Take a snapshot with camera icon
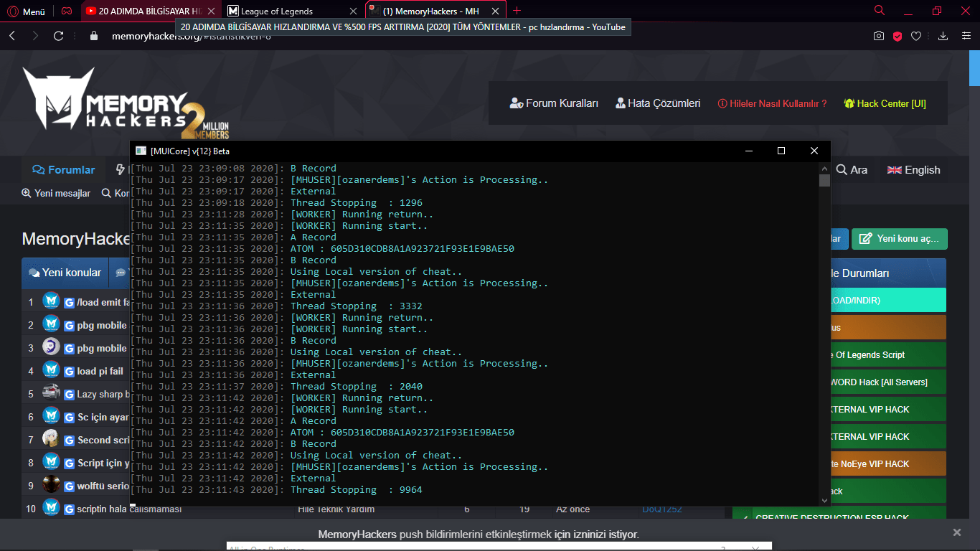 (878, 36)
